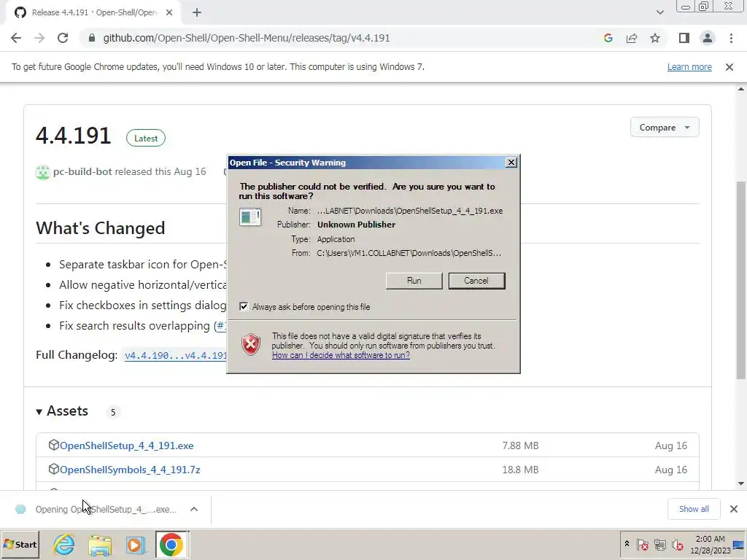Viewport: 747px width, 560px height.
Task: Click the 7.88 MB file size
Action: tap(520, 446)
